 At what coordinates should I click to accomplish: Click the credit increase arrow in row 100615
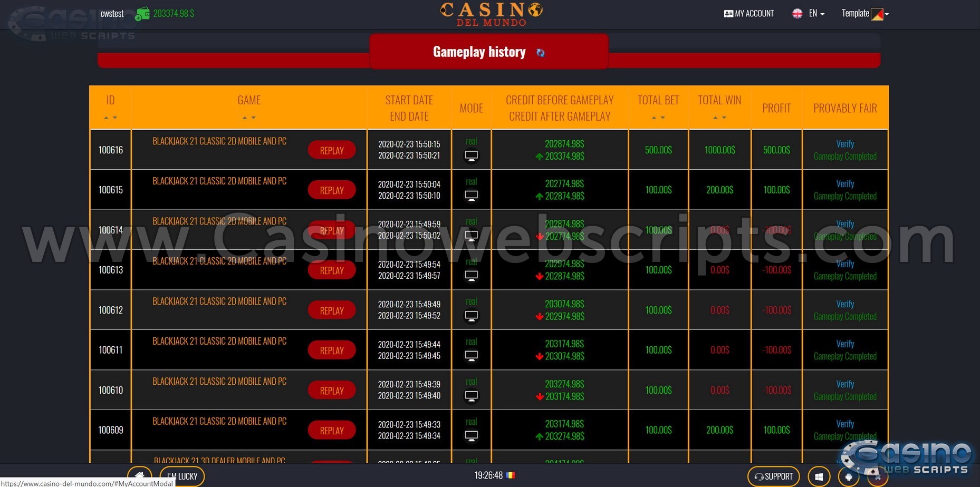(x=539, y=197)
